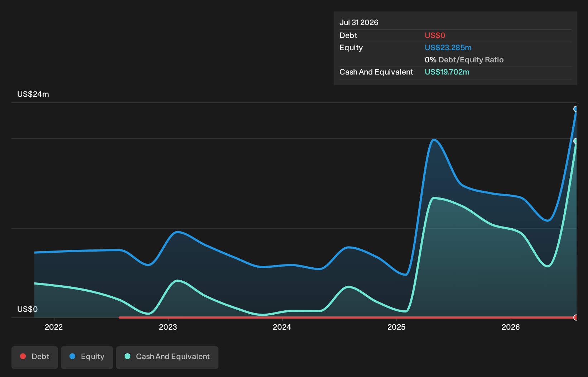Viewport: 588px width, 377px height.
Task: Click the Equity label in tooltip
Action: click(x=351, y=48)
